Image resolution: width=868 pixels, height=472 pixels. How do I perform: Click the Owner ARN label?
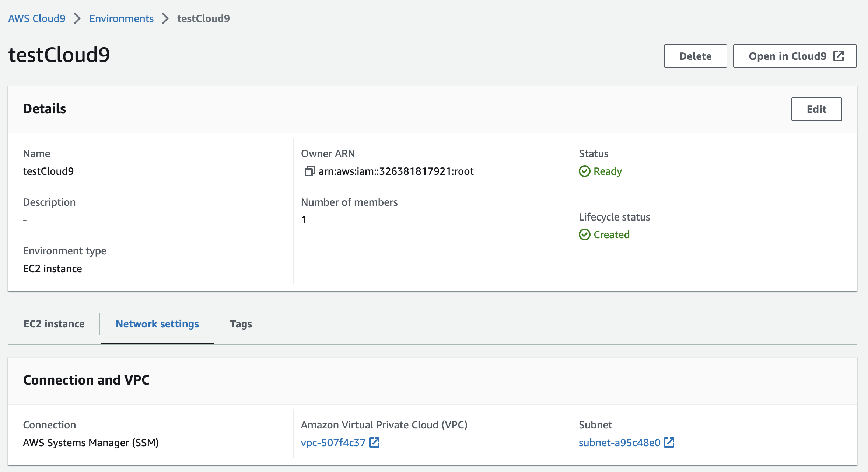tap(328, 153)
